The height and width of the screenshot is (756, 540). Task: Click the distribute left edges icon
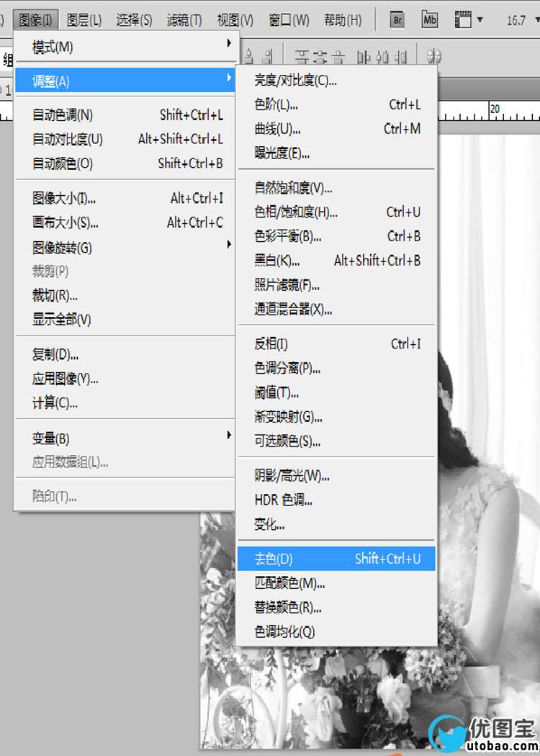pos(364,58)
